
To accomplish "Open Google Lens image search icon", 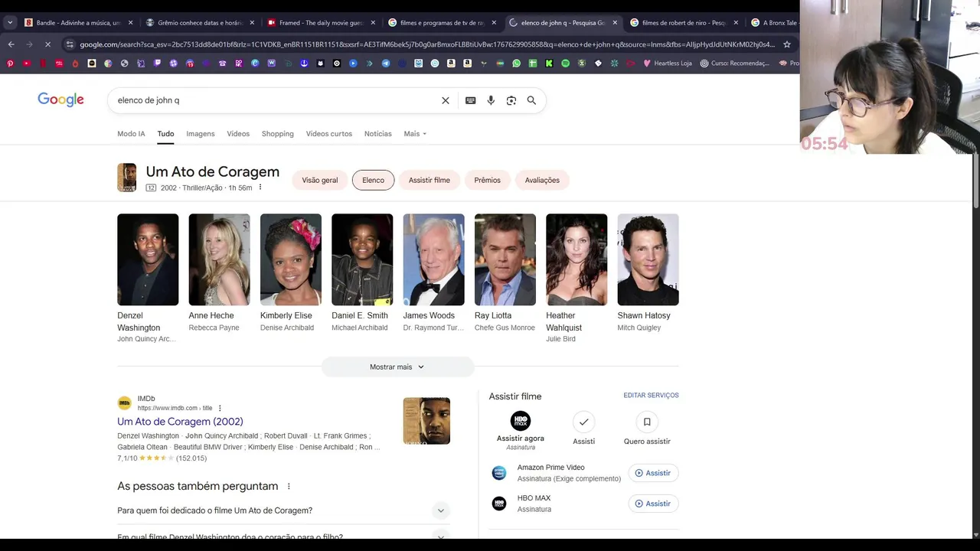I will pyautogui.click(x=511, y=100).
